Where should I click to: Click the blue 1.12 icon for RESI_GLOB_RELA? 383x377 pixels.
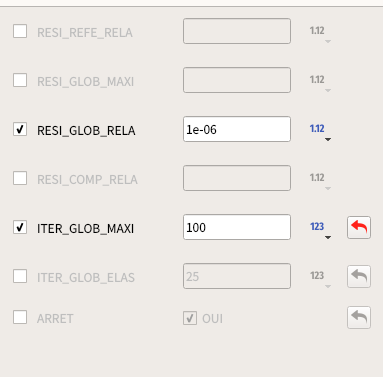(317, 128)
